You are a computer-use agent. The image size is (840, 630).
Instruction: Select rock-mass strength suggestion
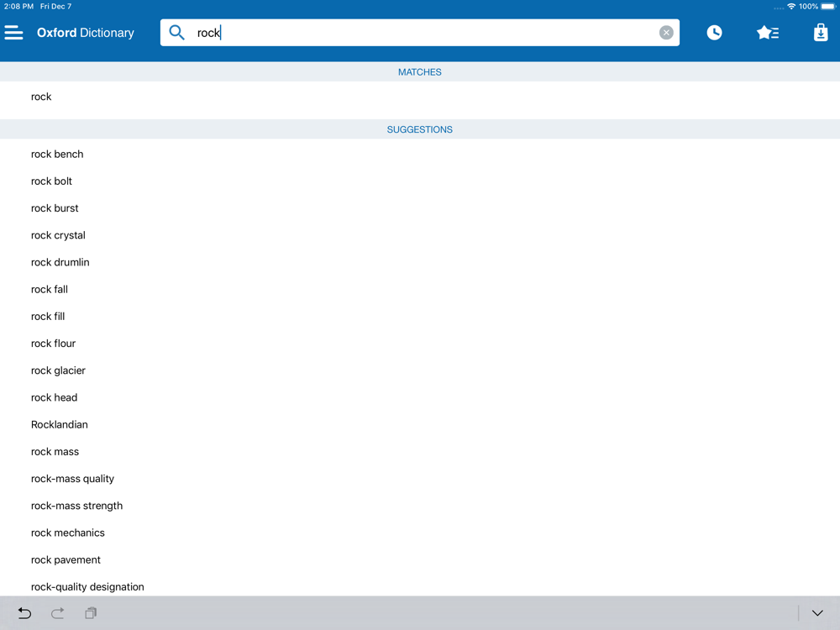point(420,506)
